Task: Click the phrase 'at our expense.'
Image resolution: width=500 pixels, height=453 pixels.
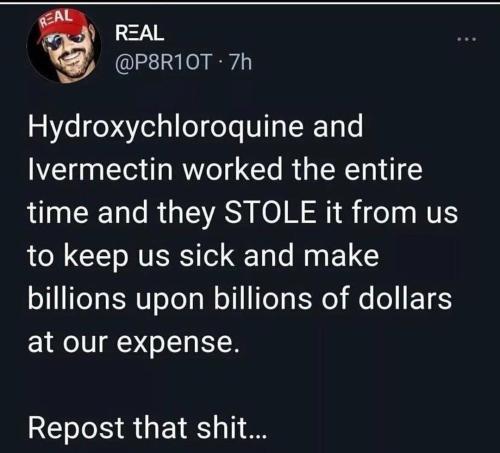Action: [x=134, y=343]
